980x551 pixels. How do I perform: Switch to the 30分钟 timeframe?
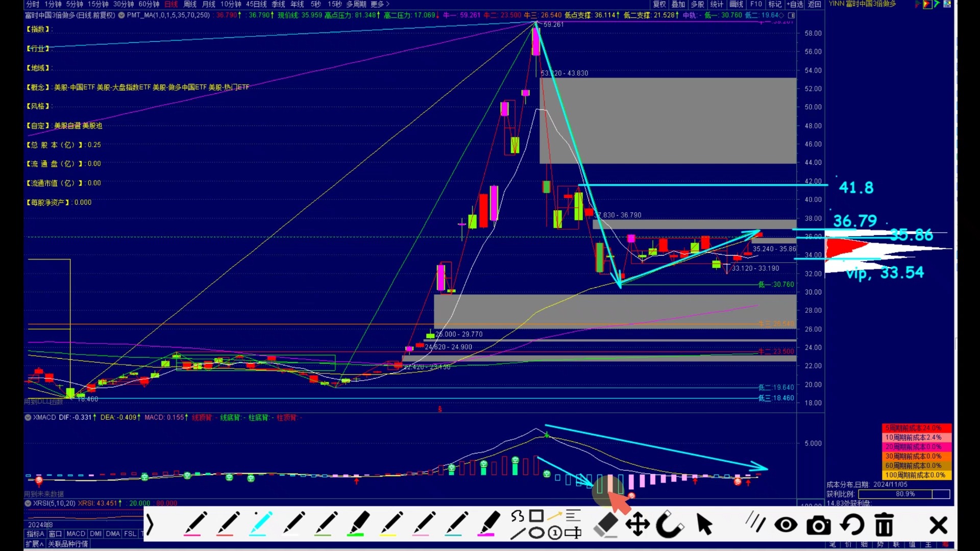pos(124,4)
